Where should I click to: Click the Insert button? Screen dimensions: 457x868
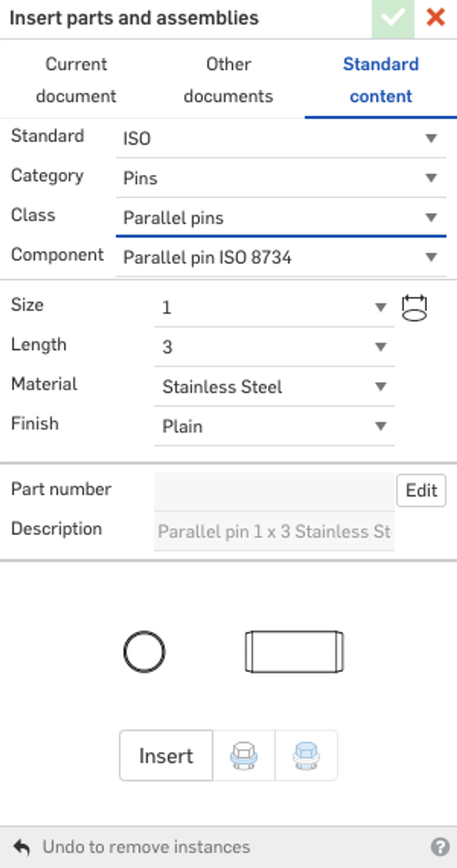point(166,755)
